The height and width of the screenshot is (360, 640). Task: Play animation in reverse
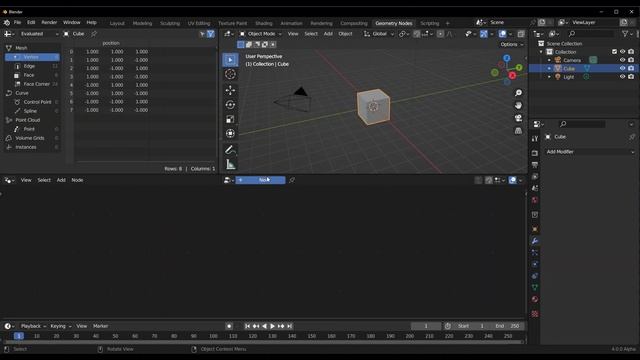pyautogui.click(x=264, y=326)
